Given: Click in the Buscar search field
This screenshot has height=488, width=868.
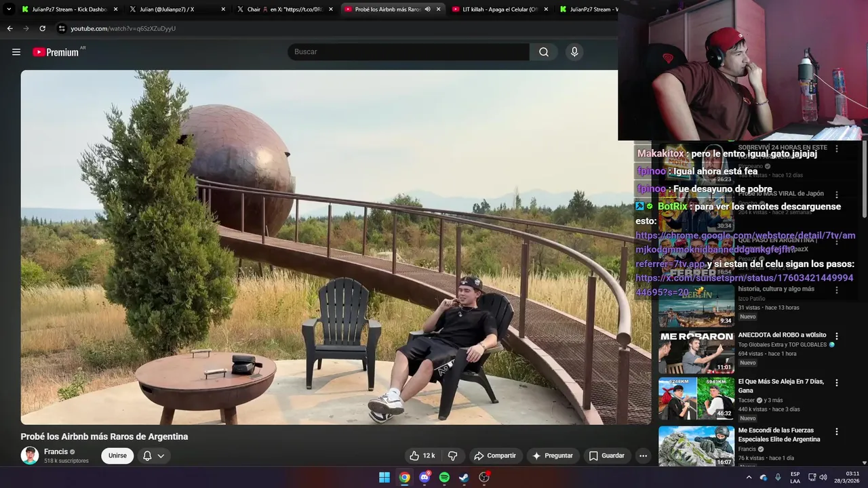Looking at the screenshot, I should pos(408,52).
